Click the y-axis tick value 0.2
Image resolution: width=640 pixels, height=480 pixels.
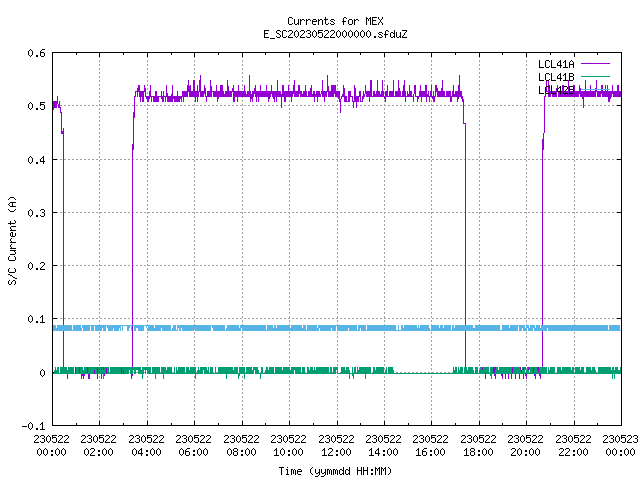click(x=36, y=266)
